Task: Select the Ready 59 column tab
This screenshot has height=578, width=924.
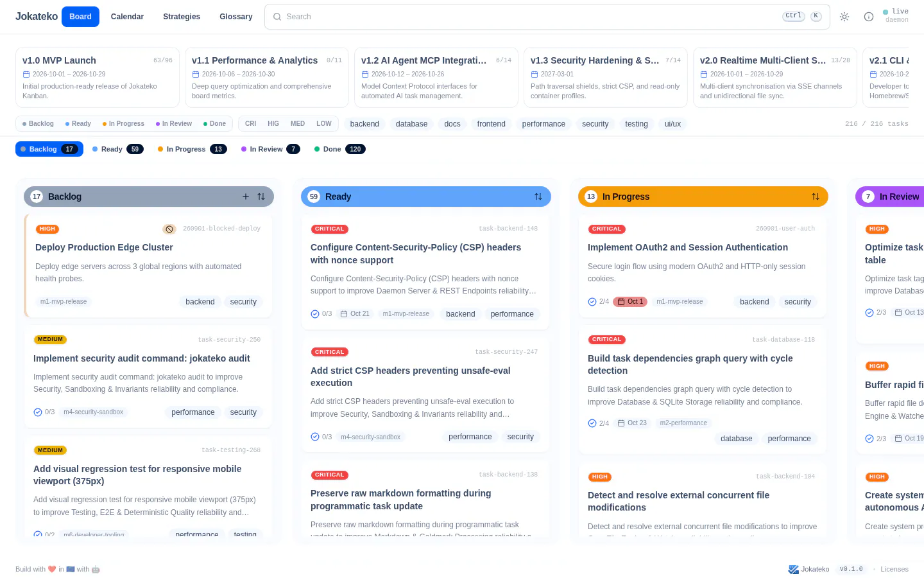Action: click(x=117, y=149)
